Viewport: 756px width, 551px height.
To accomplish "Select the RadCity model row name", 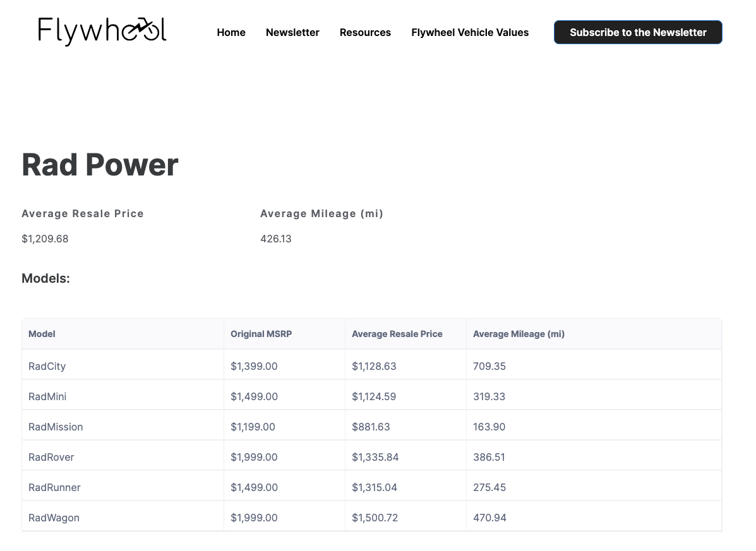I will point(47,366).
